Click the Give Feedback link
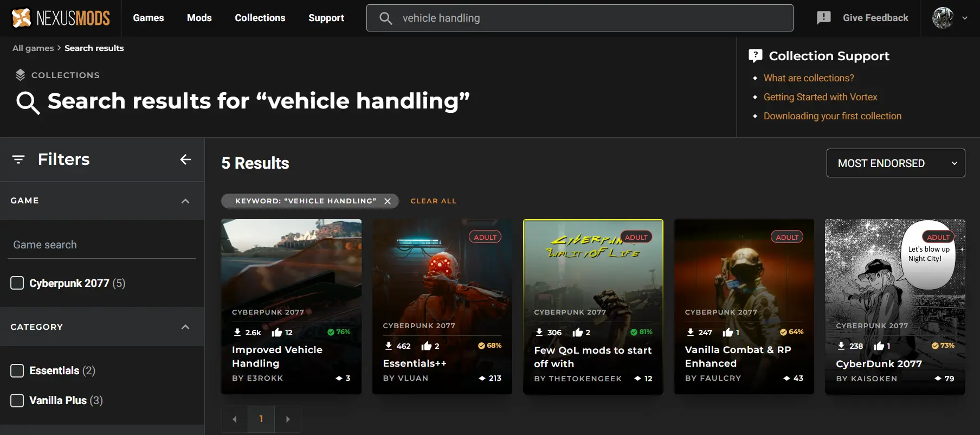 (875, 18)
